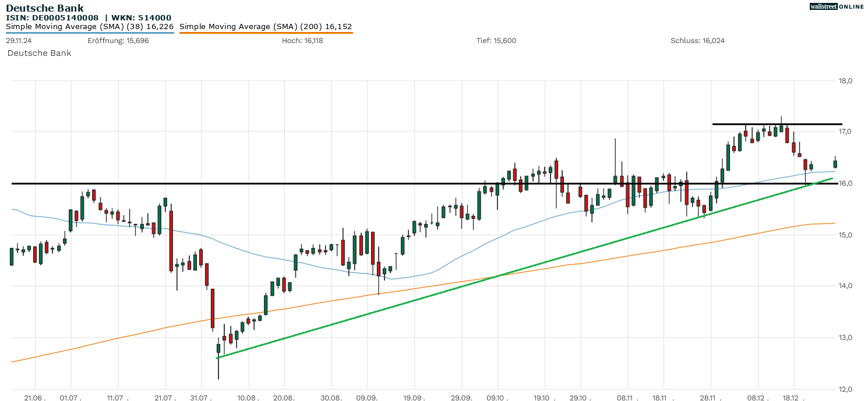Click the 29.11.24 date label
Viewport: 868px width, 401px height.
19,41
